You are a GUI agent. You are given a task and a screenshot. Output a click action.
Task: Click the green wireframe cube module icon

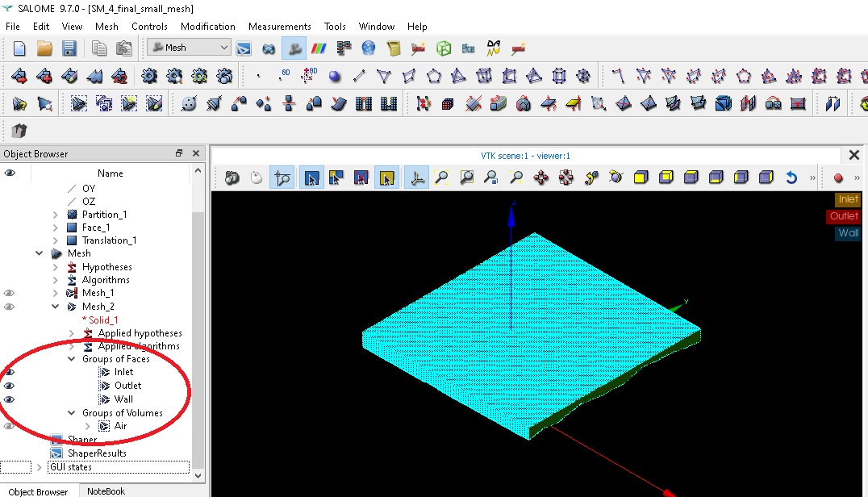pyautogui.click(x=444, y=48)
